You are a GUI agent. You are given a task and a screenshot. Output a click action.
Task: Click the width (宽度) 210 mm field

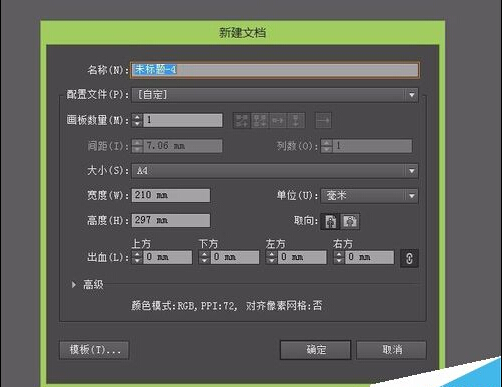click(x=171, y=195)
